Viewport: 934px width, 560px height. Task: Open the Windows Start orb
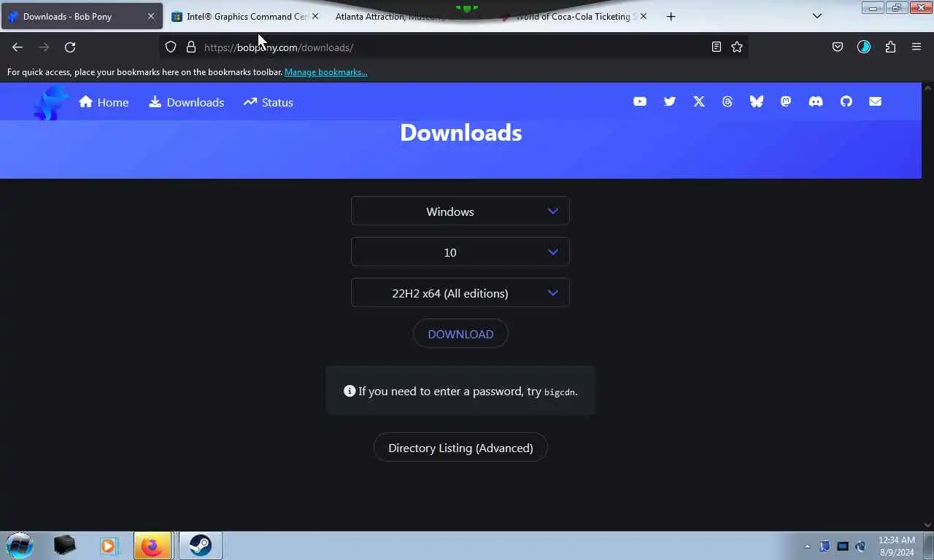click(x=20, y=545)
